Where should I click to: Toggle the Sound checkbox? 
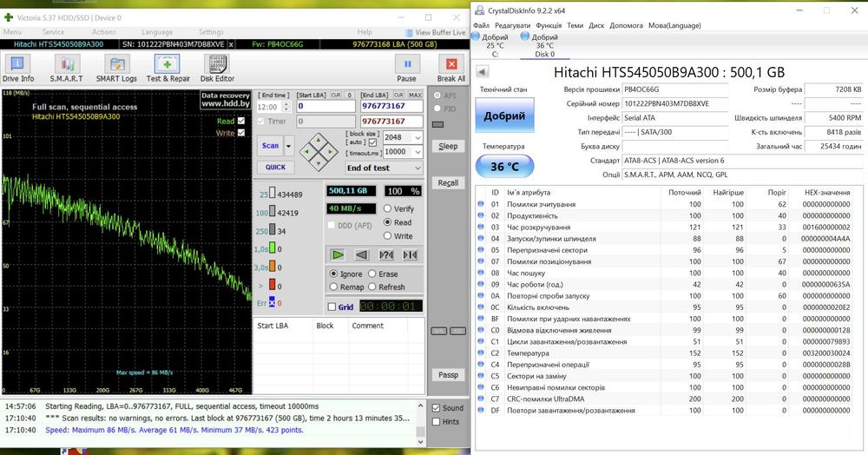tap(437, 408)
